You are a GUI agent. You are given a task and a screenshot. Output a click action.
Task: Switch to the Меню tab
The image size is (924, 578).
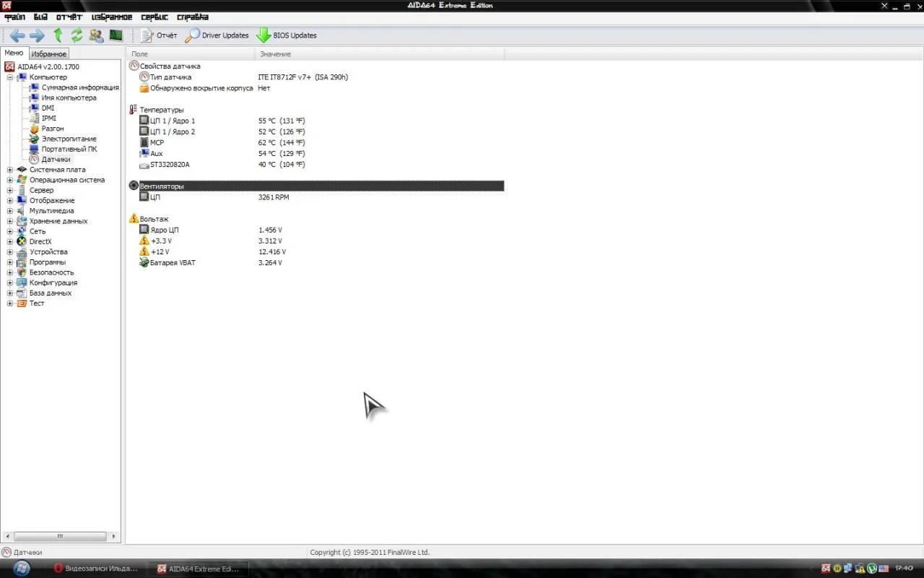click(14, 53)
